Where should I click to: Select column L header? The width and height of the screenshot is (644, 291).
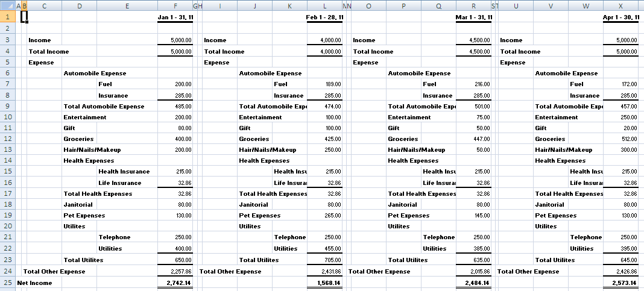click(325, 5)
